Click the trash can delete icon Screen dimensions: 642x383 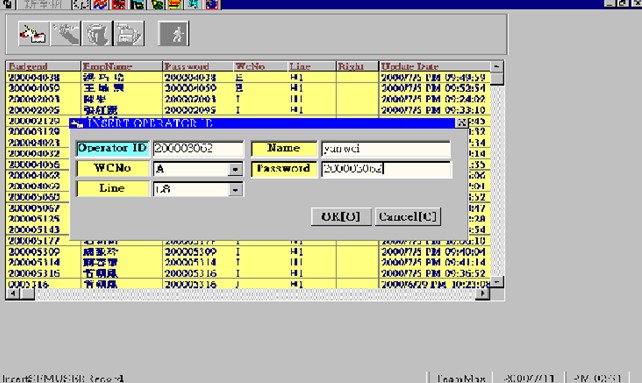[97, 34]
